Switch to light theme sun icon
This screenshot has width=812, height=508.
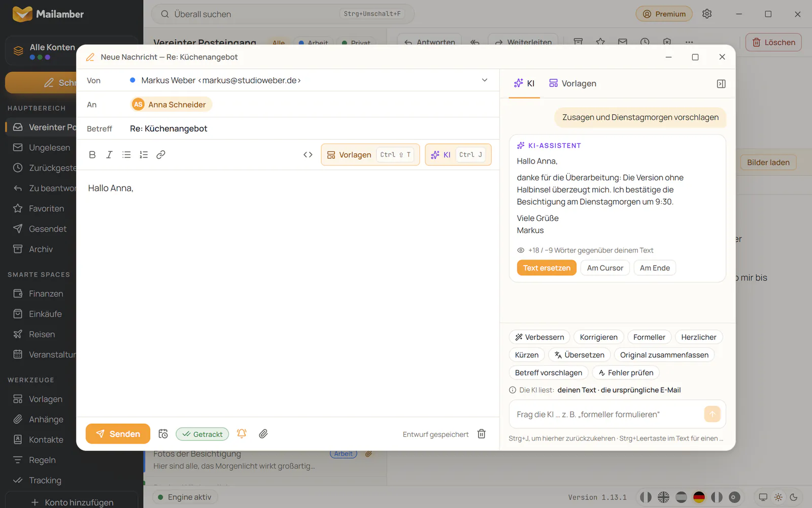click(x=778, y=497)
